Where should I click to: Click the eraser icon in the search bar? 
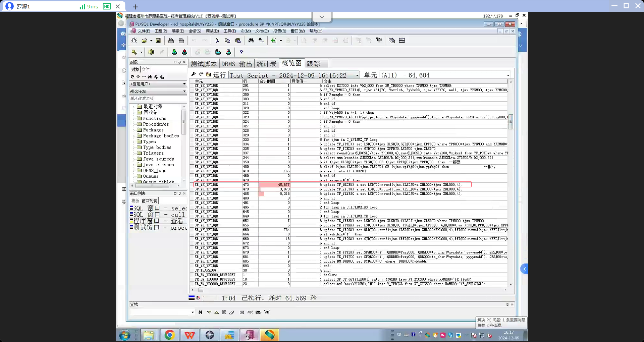(x=232, y=312)
